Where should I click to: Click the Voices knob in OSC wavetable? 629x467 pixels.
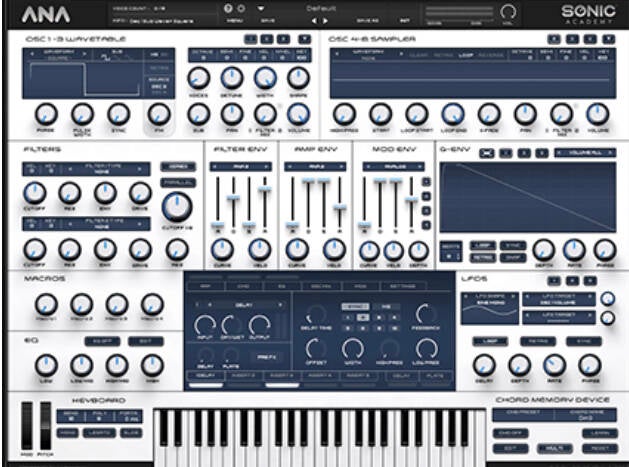point(199,78)
